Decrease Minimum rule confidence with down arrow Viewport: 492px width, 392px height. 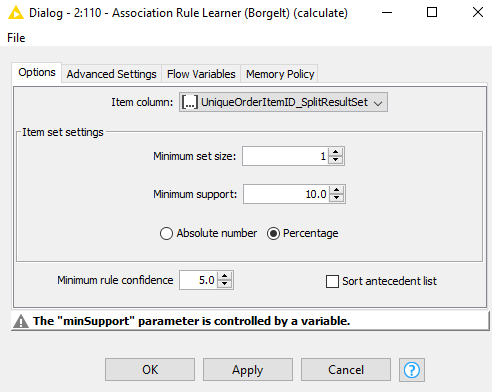[x=225, y=284]
